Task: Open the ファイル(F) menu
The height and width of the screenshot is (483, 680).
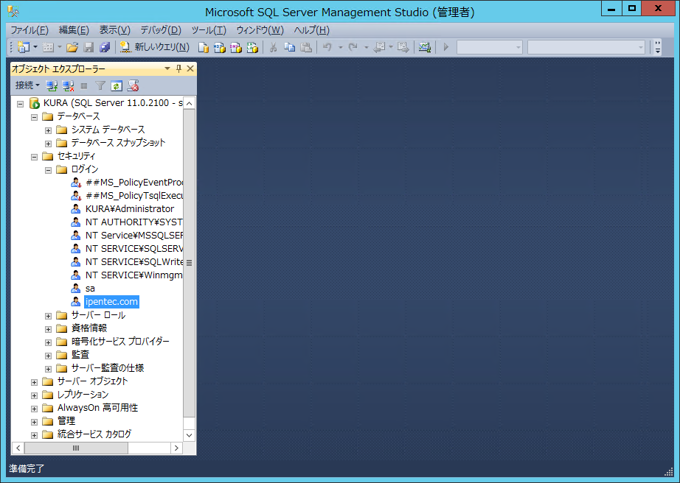Action: 29,30
